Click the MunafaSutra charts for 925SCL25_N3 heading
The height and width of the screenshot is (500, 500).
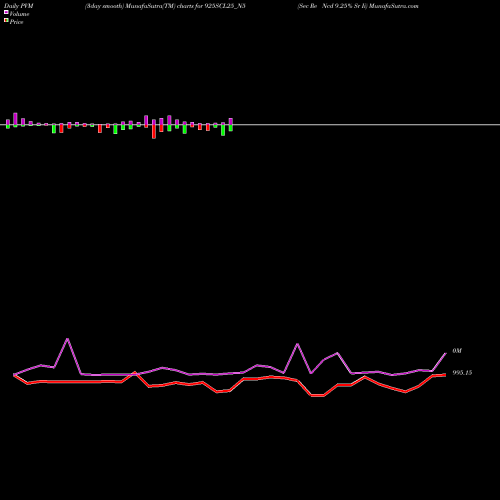pos(165,6)
